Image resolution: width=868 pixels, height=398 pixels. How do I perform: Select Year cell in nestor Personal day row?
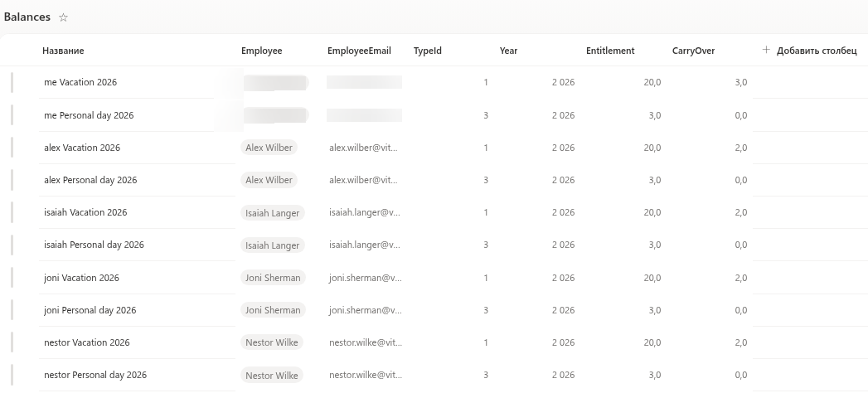click(563, 375)
